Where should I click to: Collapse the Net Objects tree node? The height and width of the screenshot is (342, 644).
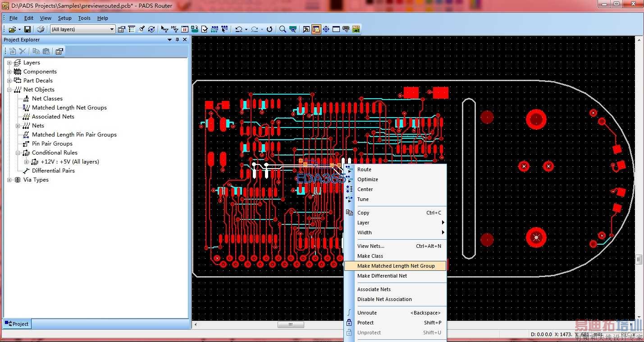pyautogui.click(x=9, y=90)
